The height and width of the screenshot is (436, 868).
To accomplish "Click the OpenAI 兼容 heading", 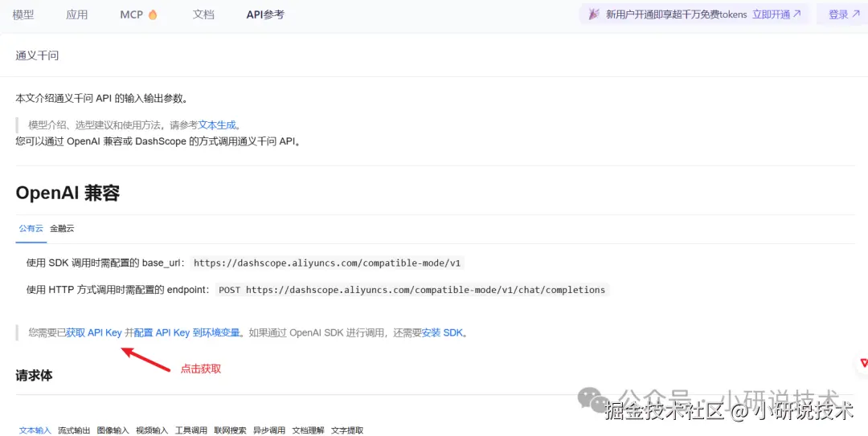I will click(68, 193).
